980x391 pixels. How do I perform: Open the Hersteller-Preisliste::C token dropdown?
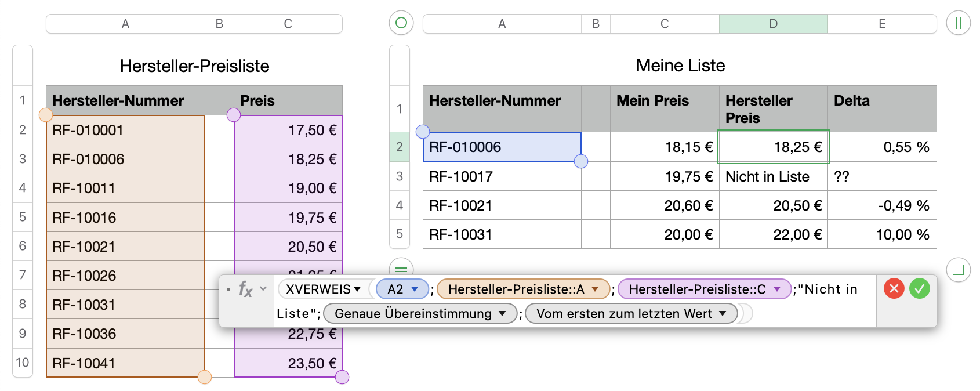(x=777, y=289)
